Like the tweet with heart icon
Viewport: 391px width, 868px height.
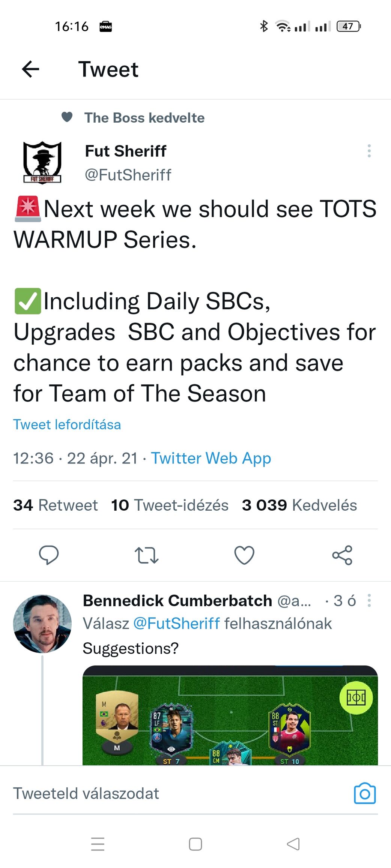244,555
